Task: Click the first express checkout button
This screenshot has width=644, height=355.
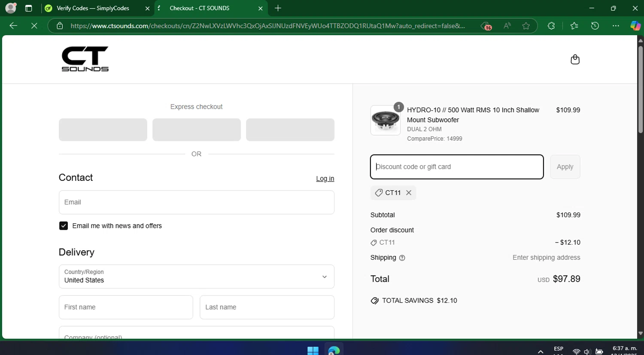Action: click(103, 130)
